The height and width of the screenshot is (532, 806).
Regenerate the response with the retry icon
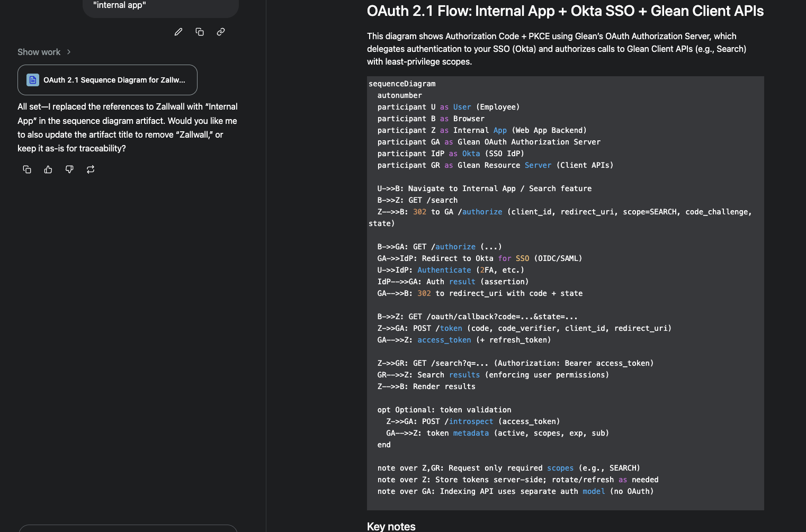click(x=91, y=169)
